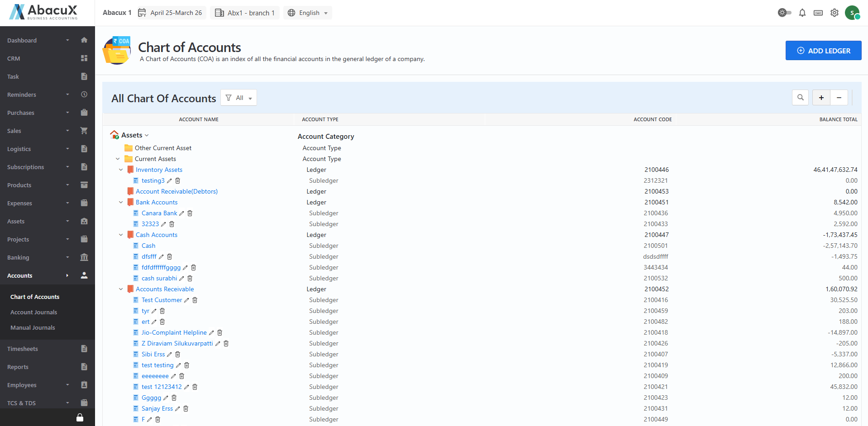Image resolution: width=868 pixels, height=426 pixels.
Task: Collapse the Bank Accounts ledger tree
Action: coord(121,203)
